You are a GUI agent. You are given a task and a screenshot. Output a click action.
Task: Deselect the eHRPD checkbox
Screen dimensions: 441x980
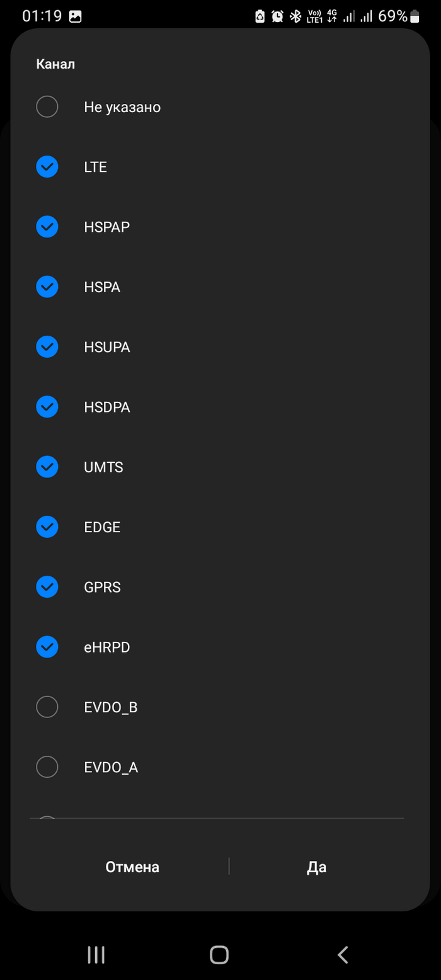tap(47, 647)
